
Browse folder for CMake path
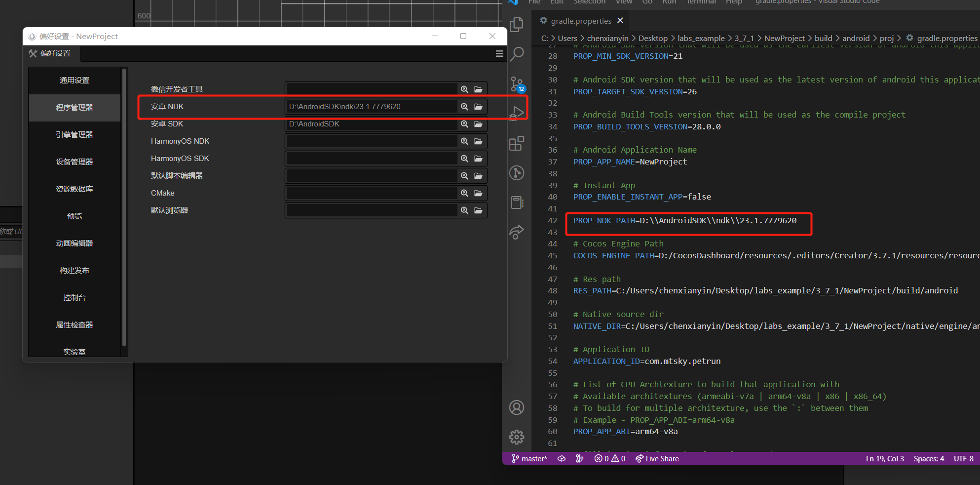click(478, 193)
